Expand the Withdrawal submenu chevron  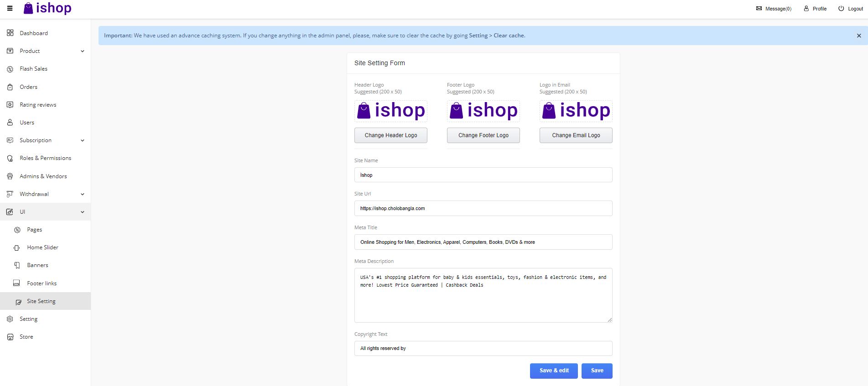tap(83, 194)
